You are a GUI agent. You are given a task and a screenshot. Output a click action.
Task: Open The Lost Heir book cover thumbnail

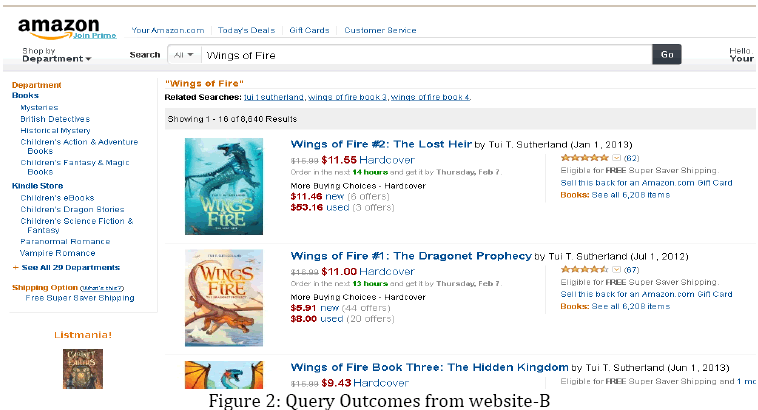coord(224,187)
